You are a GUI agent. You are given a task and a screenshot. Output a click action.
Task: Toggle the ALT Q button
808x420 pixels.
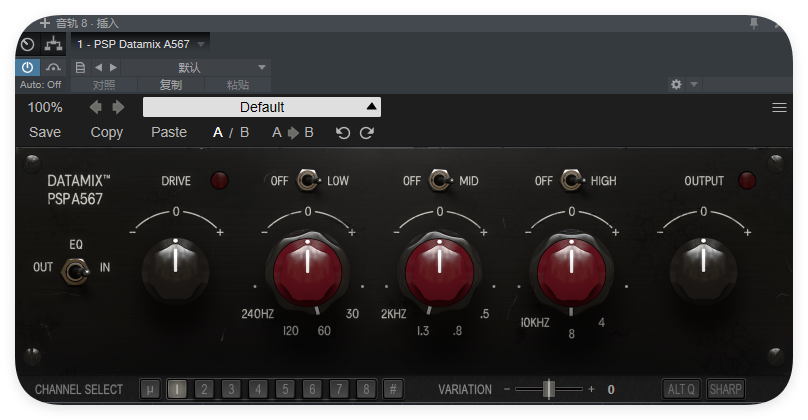(681, 389)
